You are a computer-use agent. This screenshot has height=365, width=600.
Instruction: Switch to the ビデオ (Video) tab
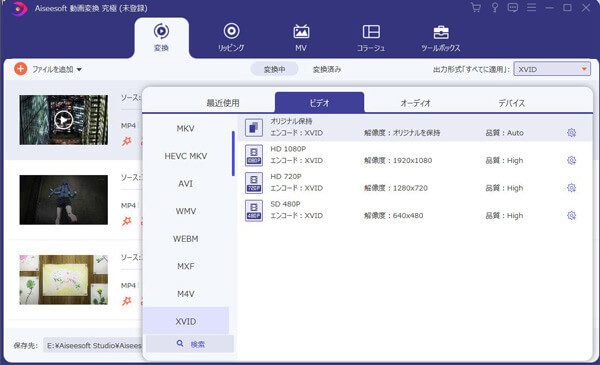[x=320, y=103]
